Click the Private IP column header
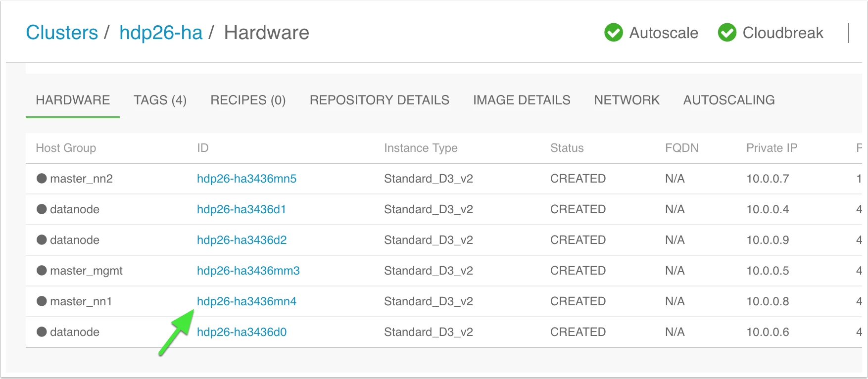 pyautogui.click(x=772, y=148)
